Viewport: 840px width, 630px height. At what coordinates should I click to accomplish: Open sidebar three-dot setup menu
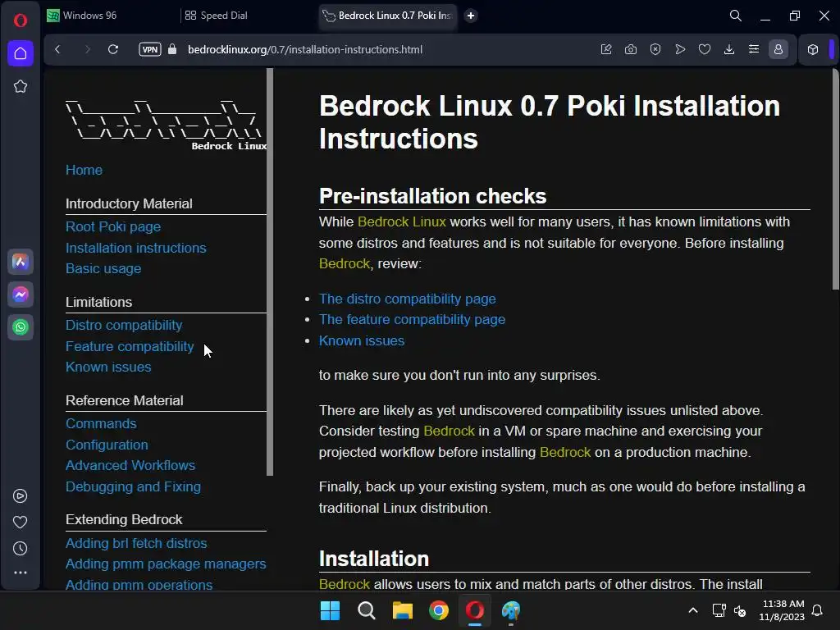pos(21,573)
